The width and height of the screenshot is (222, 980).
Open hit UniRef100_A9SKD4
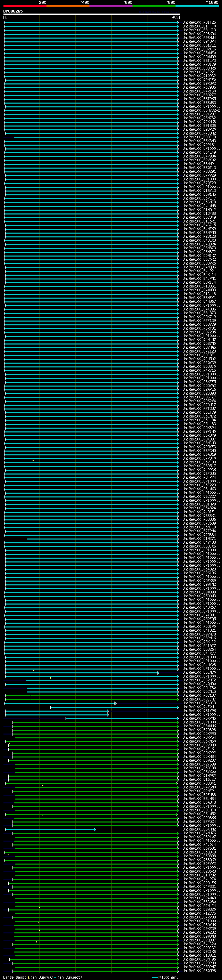tap(199, 34)
